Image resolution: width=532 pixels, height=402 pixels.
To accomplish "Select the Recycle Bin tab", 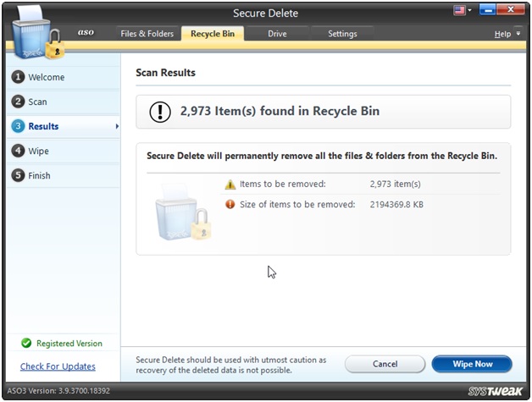I will (x=213, y=34).
